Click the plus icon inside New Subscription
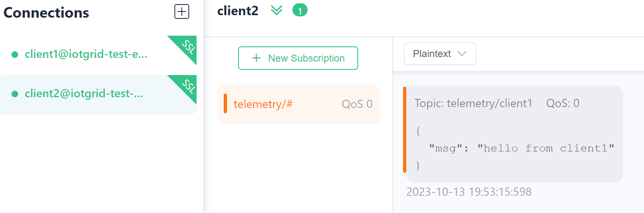The image size is (644, 213). (x=256, y=58)
